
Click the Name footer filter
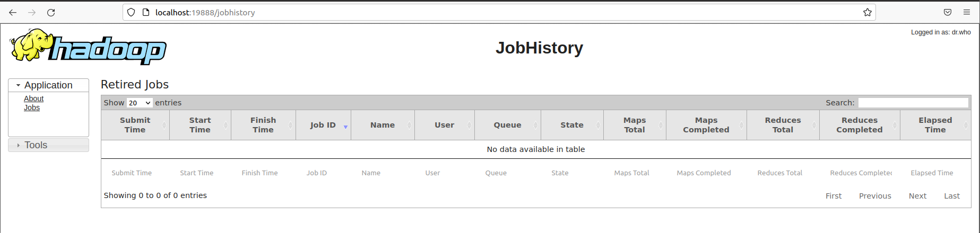(x=383, y=173)
